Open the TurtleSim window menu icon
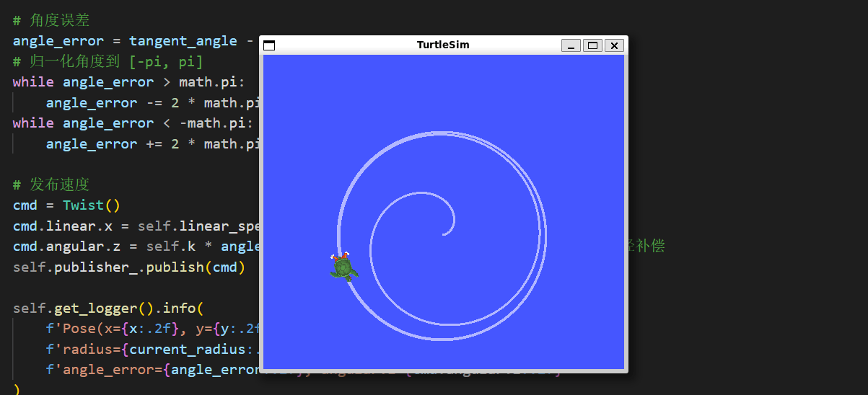Screen dimensions: 868x395 [269, 45]
